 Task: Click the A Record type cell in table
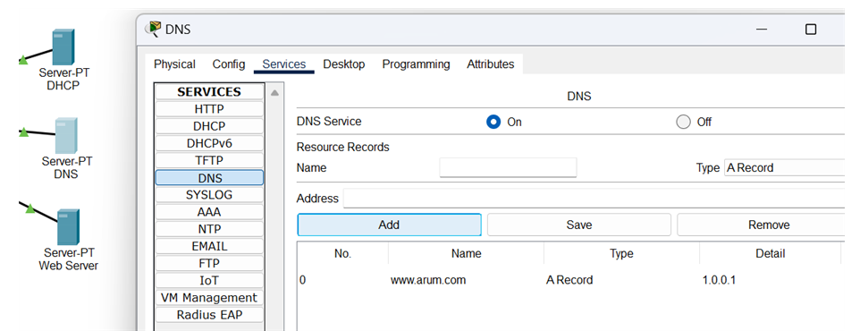tap(569, 280)
